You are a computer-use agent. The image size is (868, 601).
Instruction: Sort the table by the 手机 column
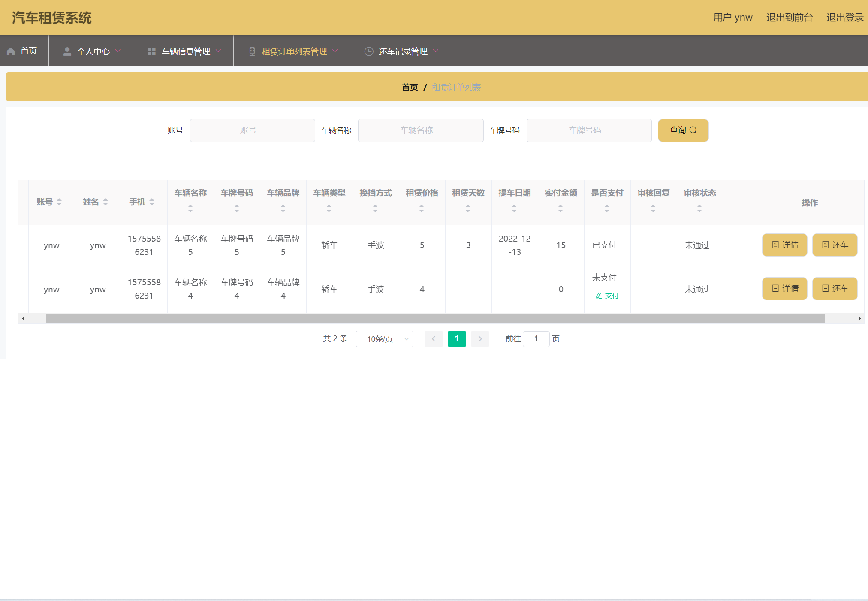[x=152, y=202]
